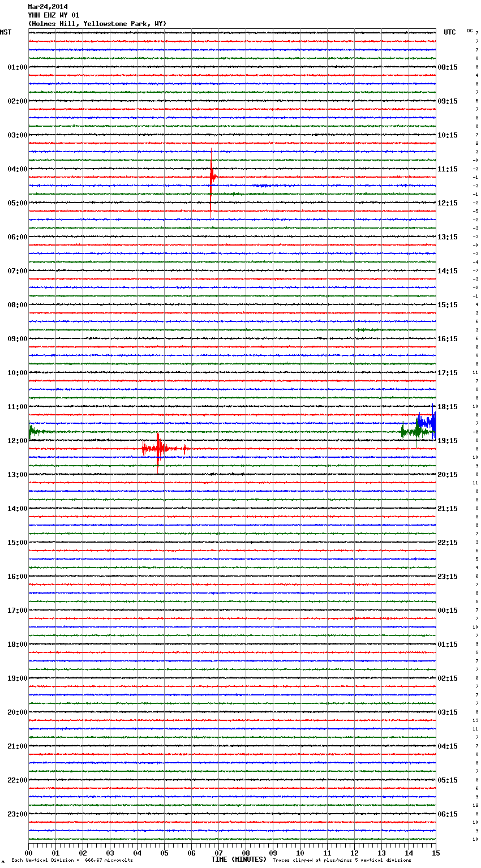Select the 09:00 MST time label

[x=17, y=339]
